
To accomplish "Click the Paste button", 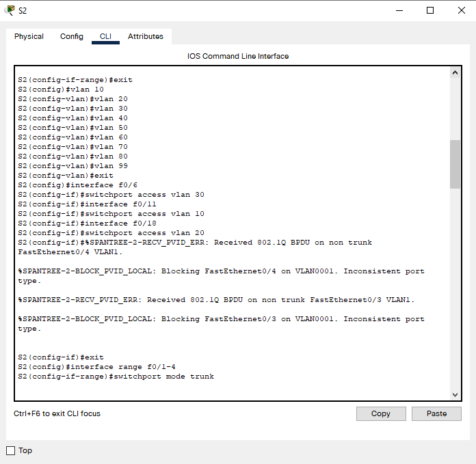I will pos(436,413).
